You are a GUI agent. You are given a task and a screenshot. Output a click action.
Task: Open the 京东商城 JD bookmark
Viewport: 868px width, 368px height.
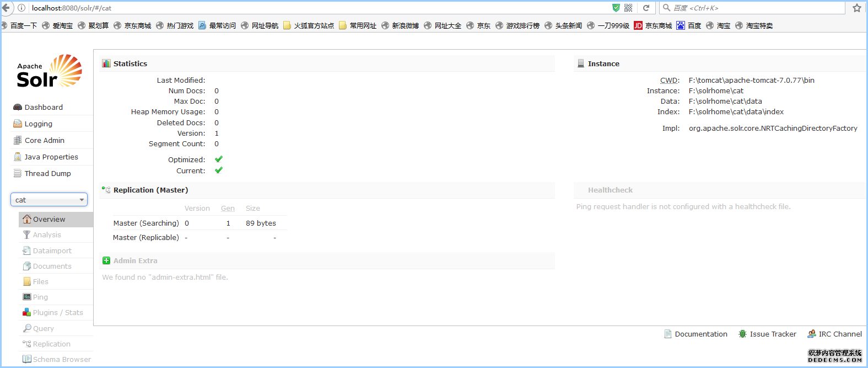coord(653,25)
